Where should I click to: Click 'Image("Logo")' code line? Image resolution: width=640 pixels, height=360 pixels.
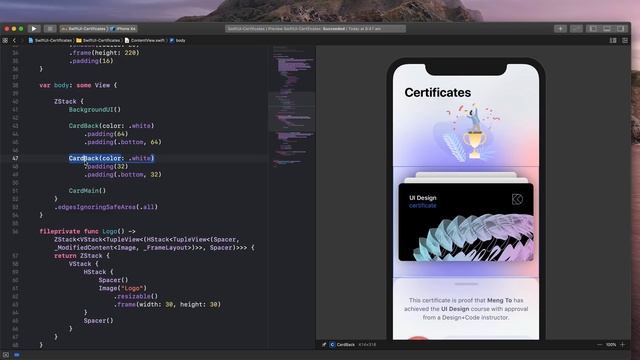coord(122,288)
